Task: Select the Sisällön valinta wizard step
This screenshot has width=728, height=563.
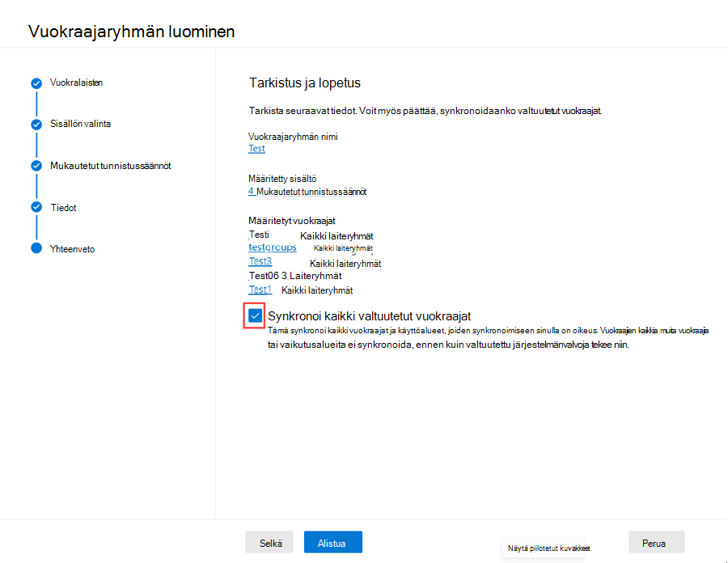Action: pos(80,124)
